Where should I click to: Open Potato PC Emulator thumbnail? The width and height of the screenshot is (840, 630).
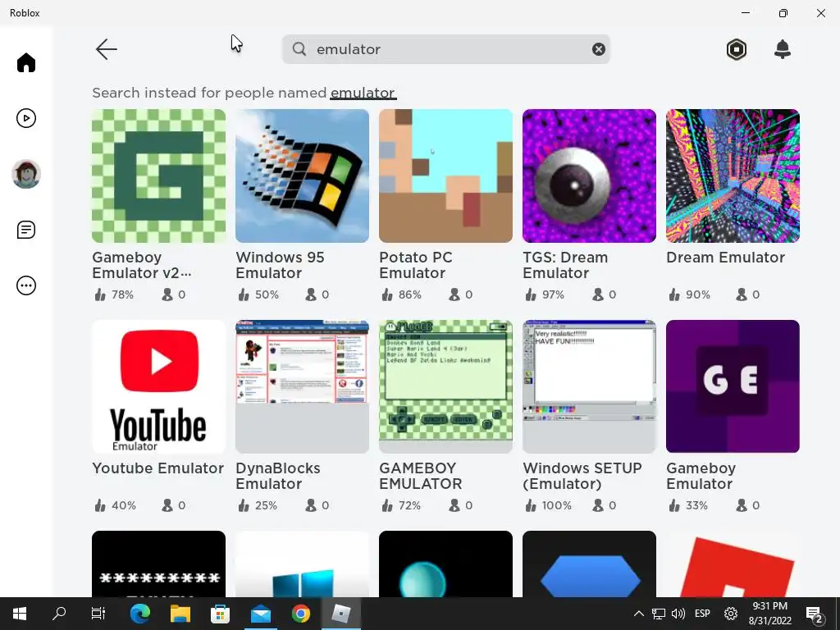tap(445, 176)
